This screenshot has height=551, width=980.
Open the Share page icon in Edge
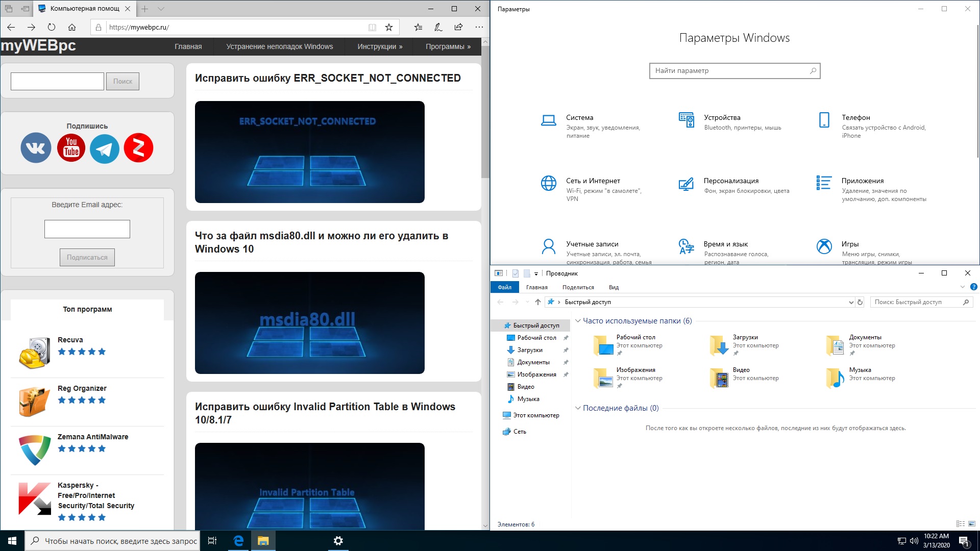tap(458, 27)
